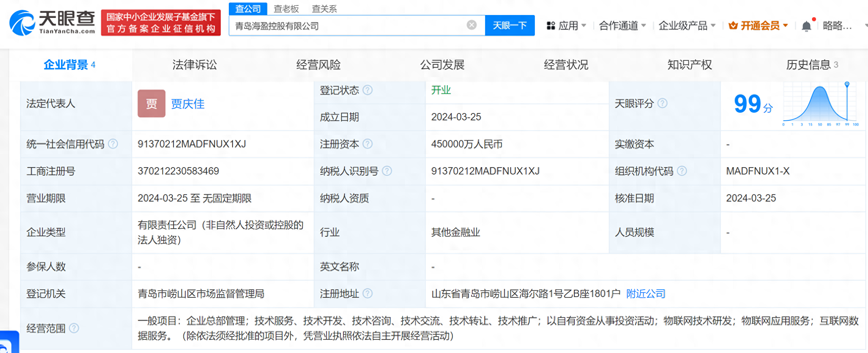Click help icon next to 登记状态
Image resolution: width=868 pixels, height=353 pixels.
pyautogui.click(x=368, y=90)
